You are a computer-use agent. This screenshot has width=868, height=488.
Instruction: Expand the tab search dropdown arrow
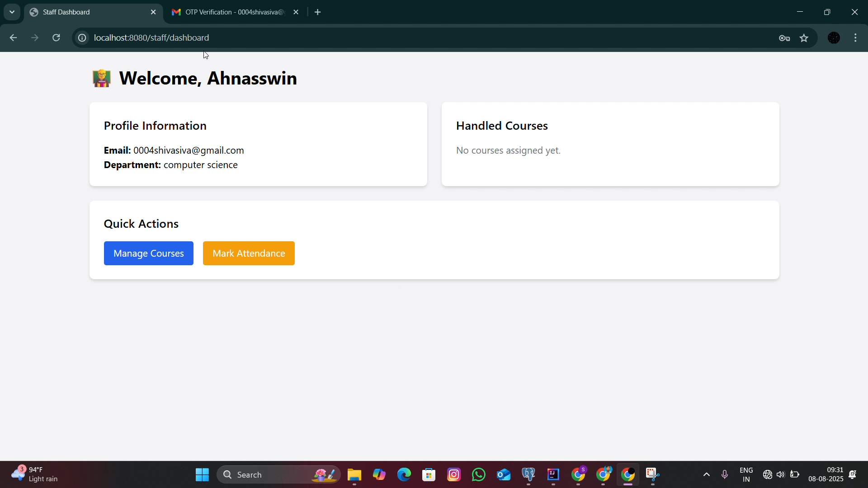click(12, 12)
